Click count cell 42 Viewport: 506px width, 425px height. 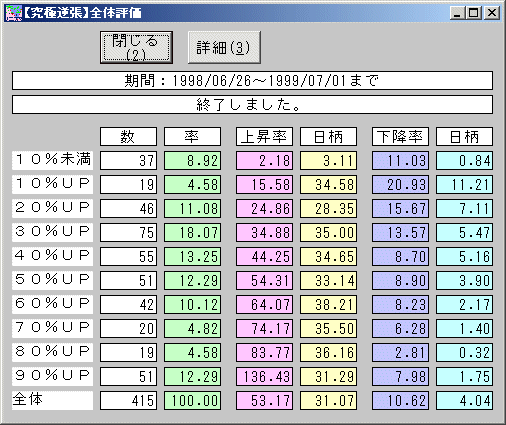click(128, 304)
